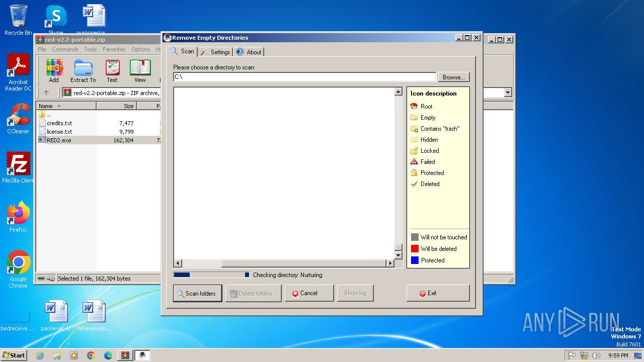Select credits.txt in the archive list

point(59,123)
